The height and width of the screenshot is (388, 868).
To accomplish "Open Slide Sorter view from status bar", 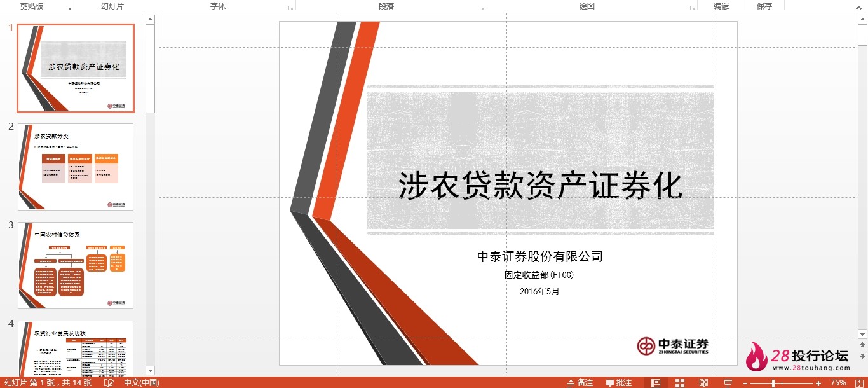I will (x=680, y=383).
